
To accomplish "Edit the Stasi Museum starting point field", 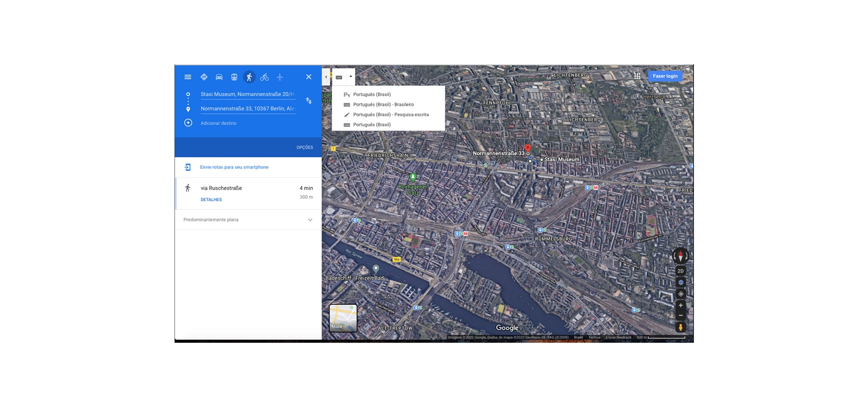I will [248, 94].
